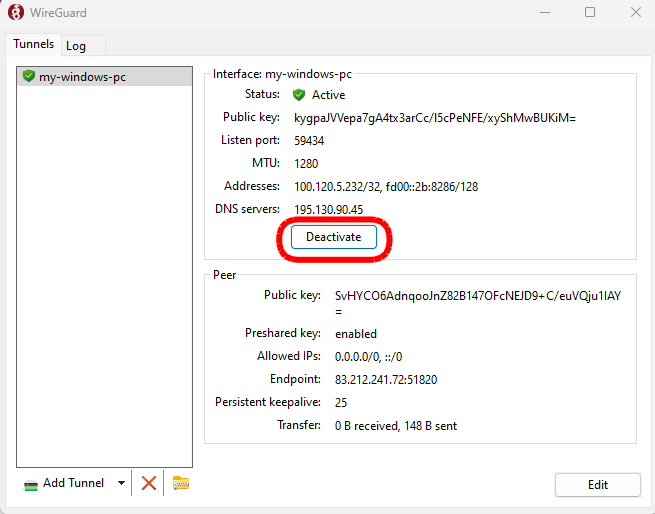Switch to the Log tab

76,46
